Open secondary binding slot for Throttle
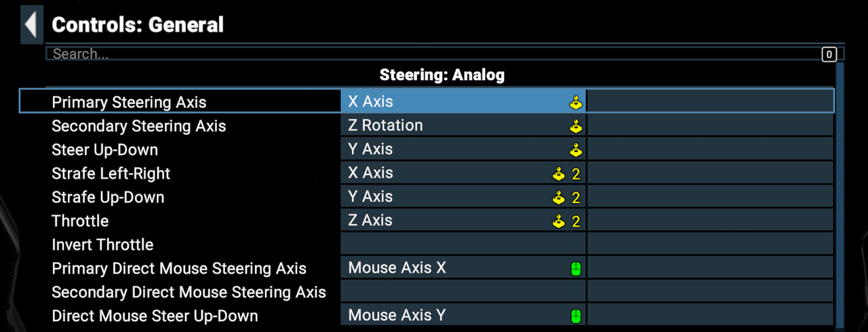Image resolution: width=868 pixels, height=332 pixels. click(710, 220)
